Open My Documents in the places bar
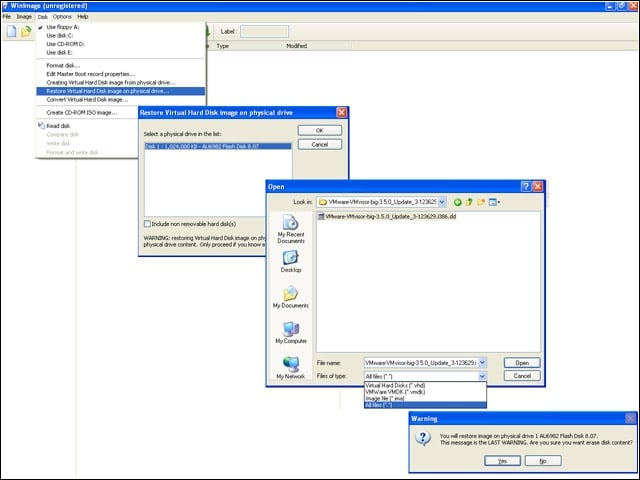The image size is (640, 480). coord(291,297)
